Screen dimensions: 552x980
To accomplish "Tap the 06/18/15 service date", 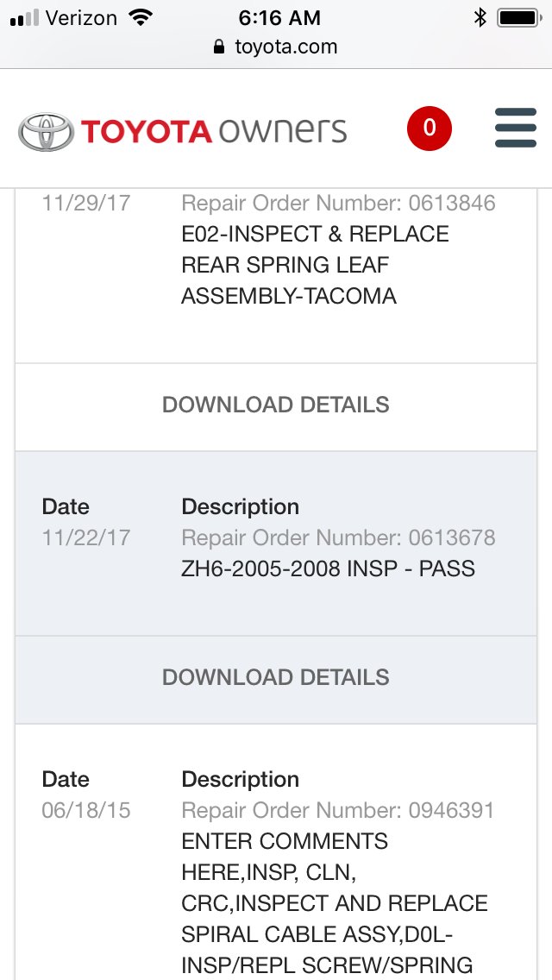I will click(x=86, y=811).
